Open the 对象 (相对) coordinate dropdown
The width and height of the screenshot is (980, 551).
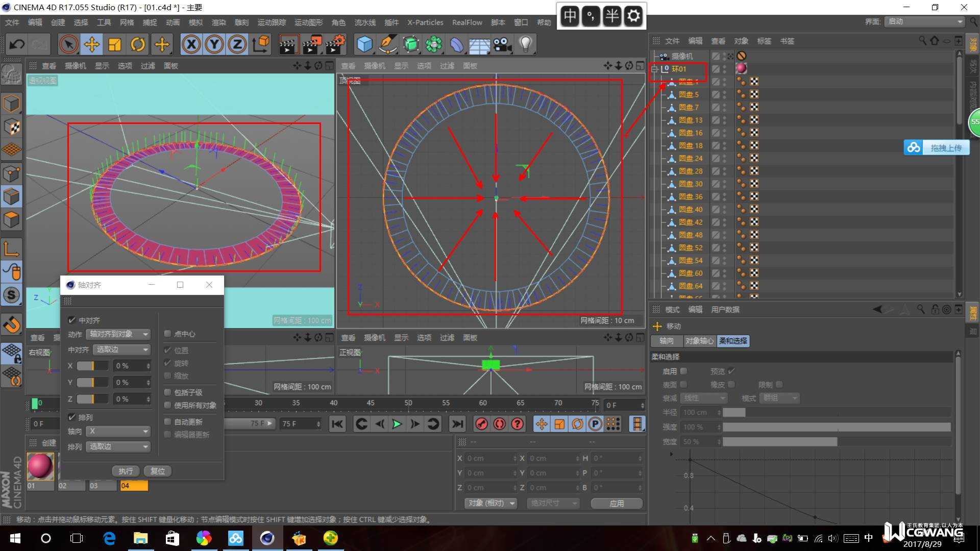[x=491, y=504]
